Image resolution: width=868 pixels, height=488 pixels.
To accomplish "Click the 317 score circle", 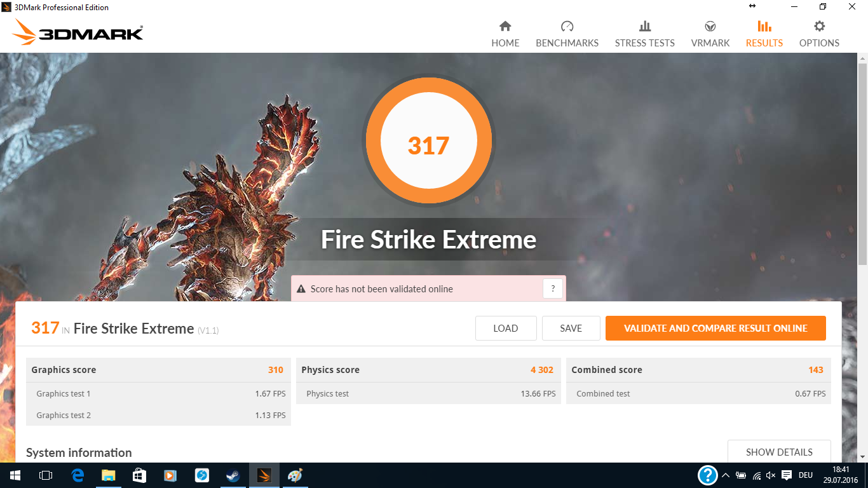I will pyautogui.click(x=429, y=142).
